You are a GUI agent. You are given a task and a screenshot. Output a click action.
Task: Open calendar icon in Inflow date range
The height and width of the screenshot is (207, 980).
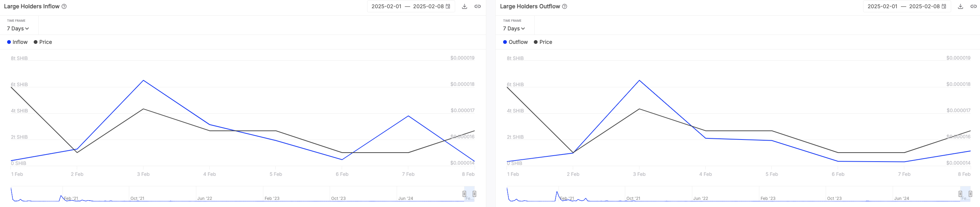coord(448,6)
